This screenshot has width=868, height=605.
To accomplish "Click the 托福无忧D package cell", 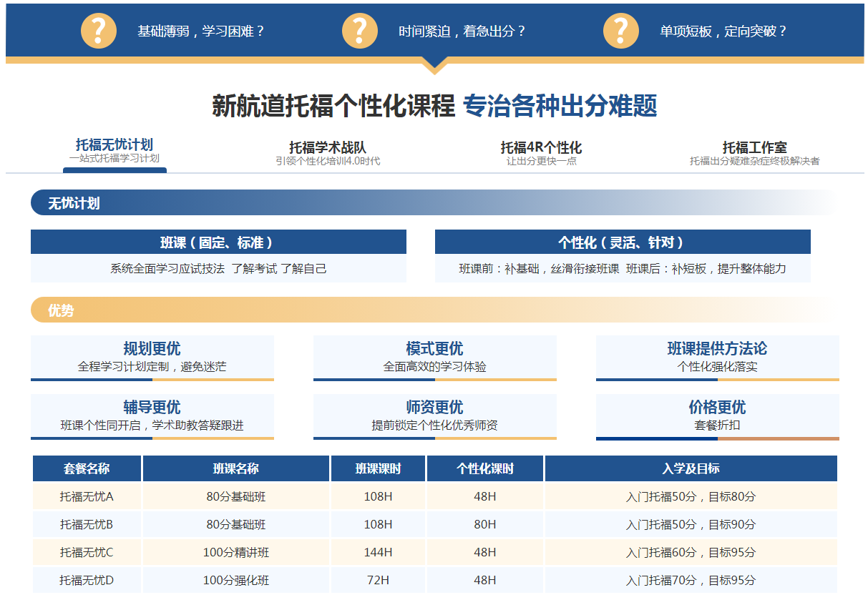I will tap(87, 580).
